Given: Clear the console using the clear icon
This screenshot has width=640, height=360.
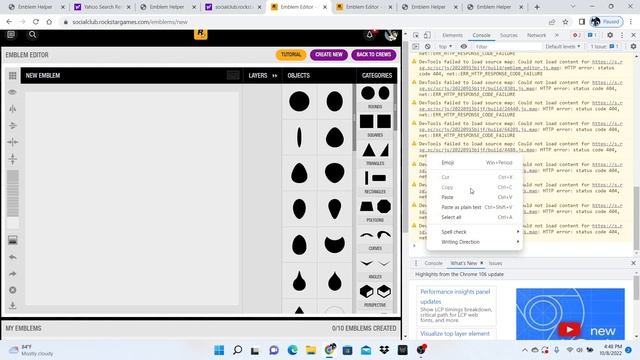Looking at the screenshot, I should tap(427, 47).
